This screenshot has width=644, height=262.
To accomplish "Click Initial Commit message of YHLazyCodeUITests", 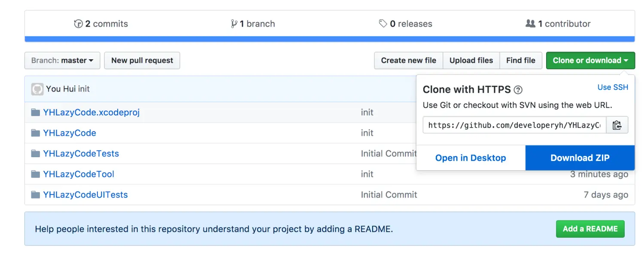I will tap(389, 195).
